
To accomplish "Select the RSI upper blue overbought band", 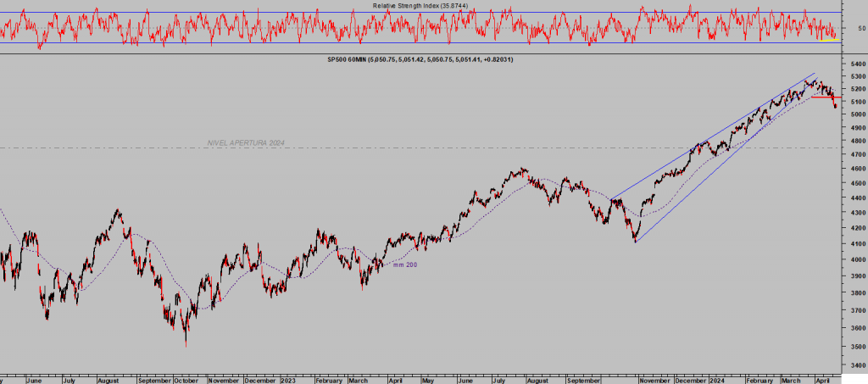I will pyautogui.click(x=420, y=12).
